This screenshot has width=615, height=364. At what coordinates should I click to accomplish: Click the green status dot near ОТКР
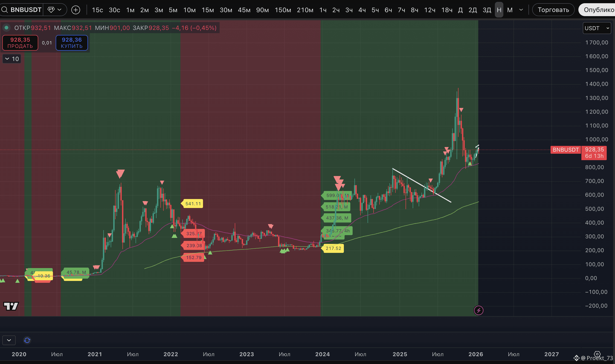coord(7,28)
